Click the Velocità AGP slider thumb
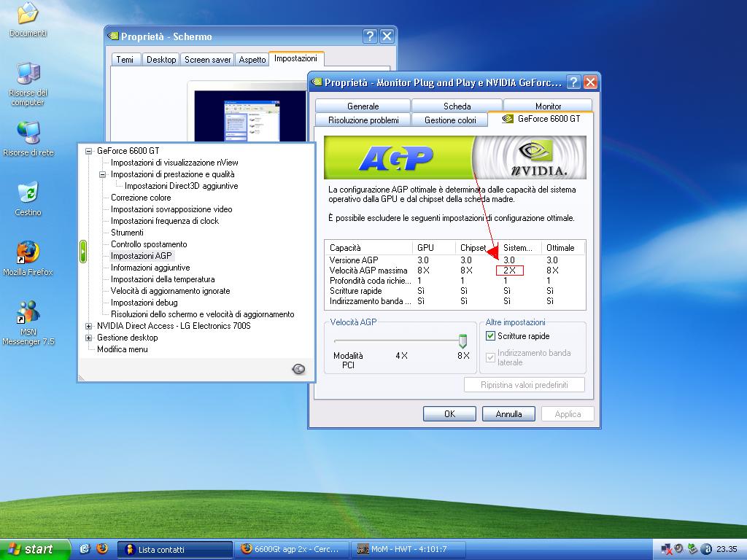The image size is (747, 560). (462, 341)
